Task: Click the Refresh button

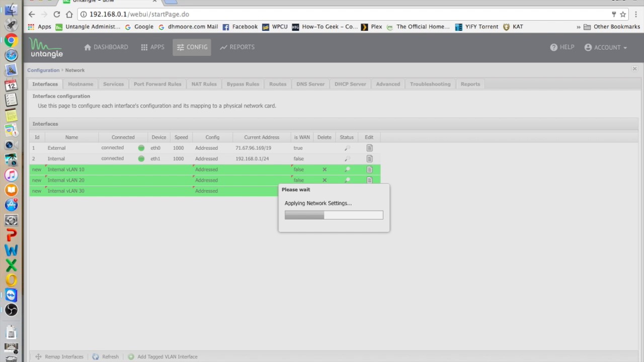Action: (106, 356)
